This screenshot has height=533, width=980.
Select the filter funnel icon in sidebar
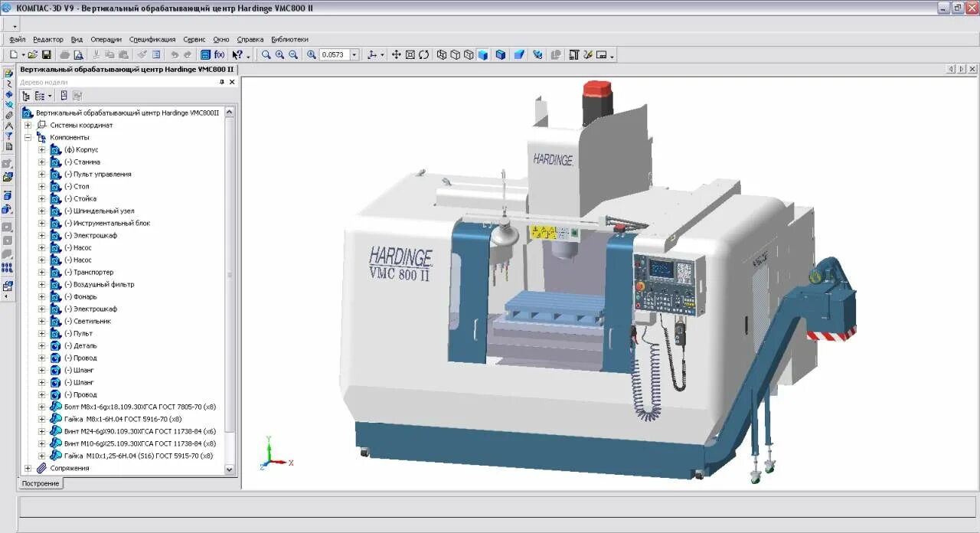coord(8,136)
